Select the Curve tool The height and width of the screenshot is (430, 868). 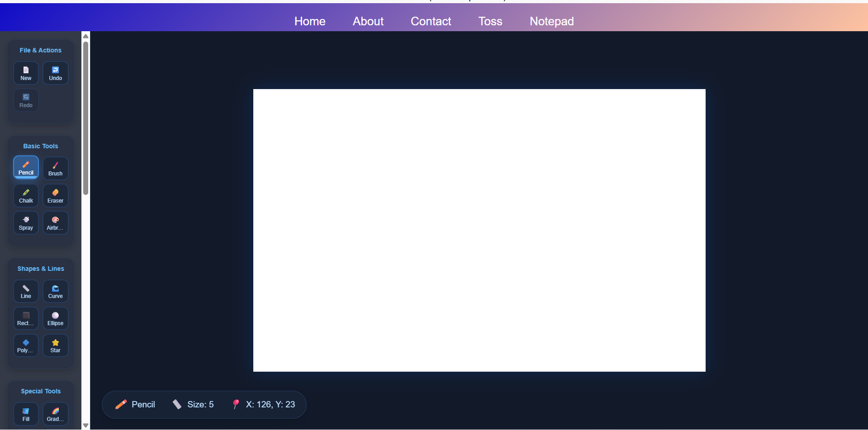point(55,291)
